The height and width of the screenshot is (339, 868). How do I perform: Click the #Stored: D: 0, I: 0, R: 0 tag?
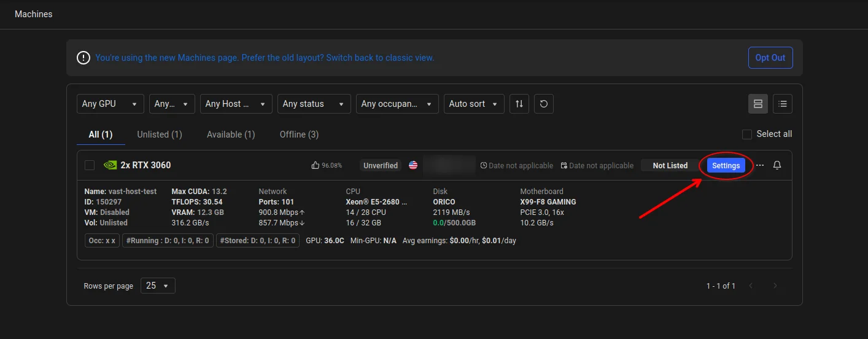click(x=258, y=241)
